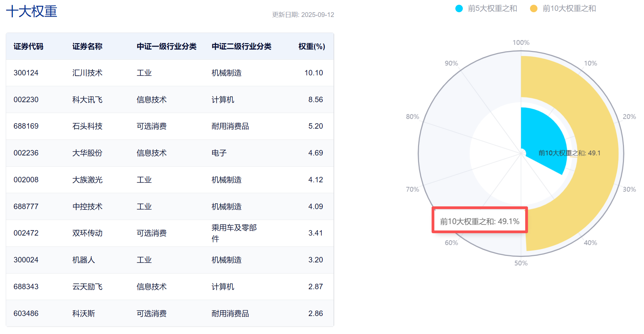Toggle the 前5大权重之和 legend marker
The height and width of the screenshot is (334, 644).
coord(460,8)
